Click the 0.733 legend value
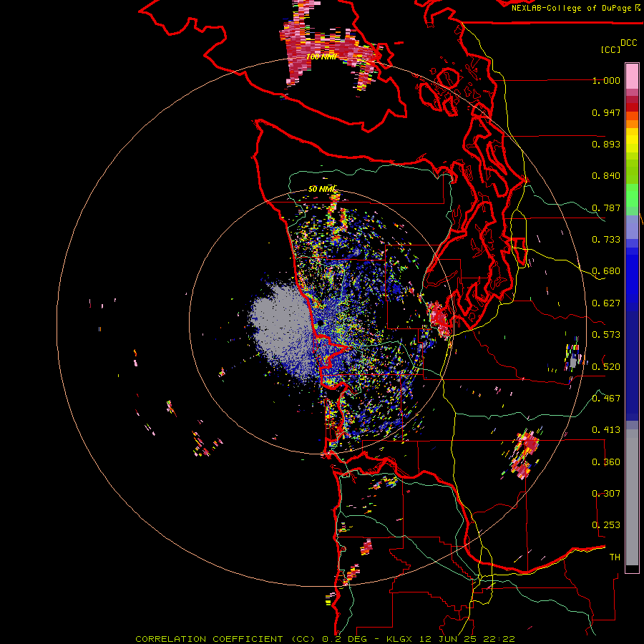Screen dimensions: 644x644 [606, 240]
